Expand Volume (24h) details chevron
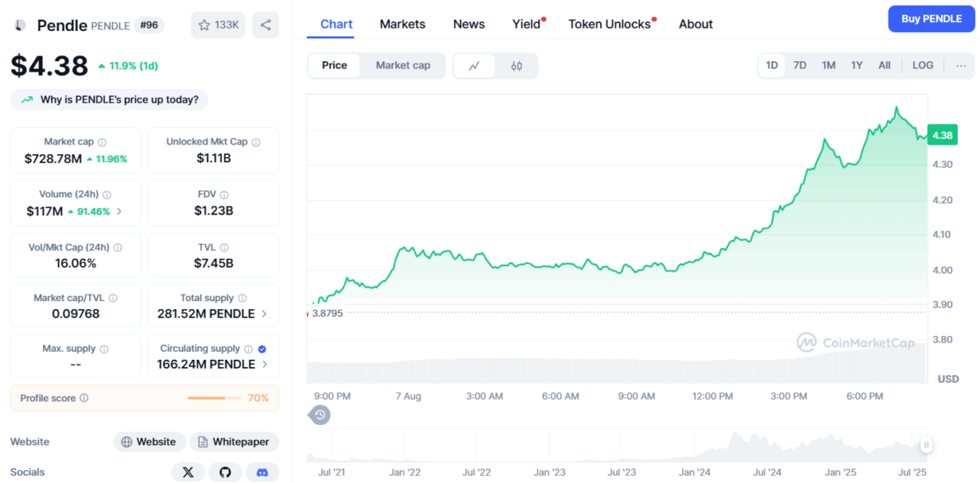Image resolution: width=980 pixels, height=483 pixels. point(120,211)
